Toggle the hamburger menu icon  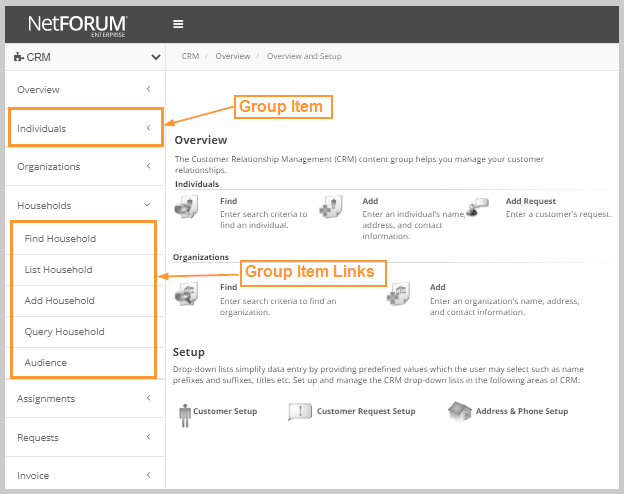(x=178, y=24)
